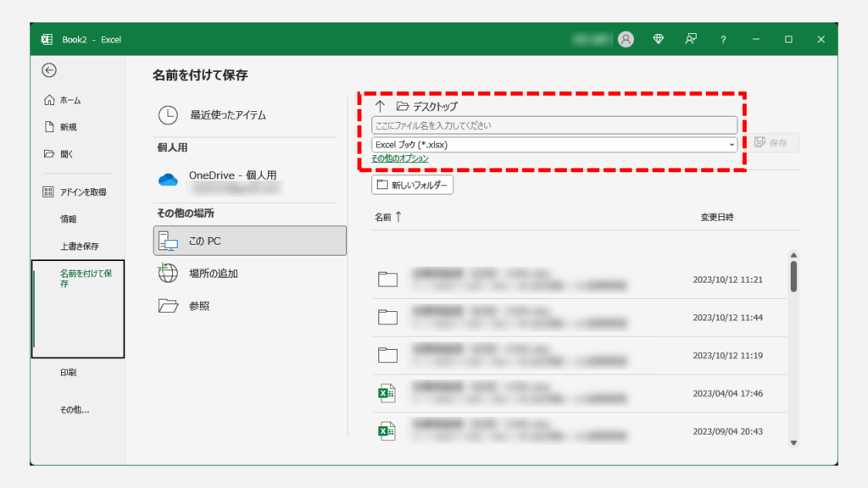Image resolution: width=868 pixels, height=488 pixels.
Task: Click the diamond premium icon in title bar
Action: tap(658, 39)
